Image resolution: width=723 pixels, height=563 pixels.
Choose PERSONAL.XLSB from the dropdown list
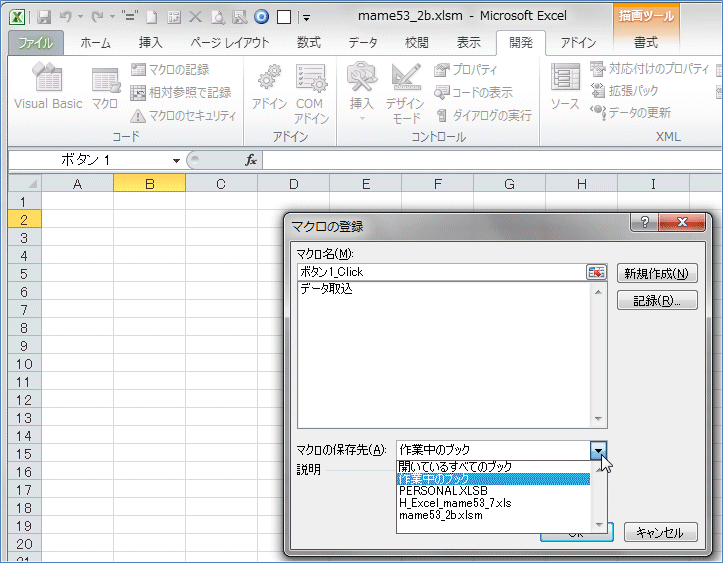(443, 491)
